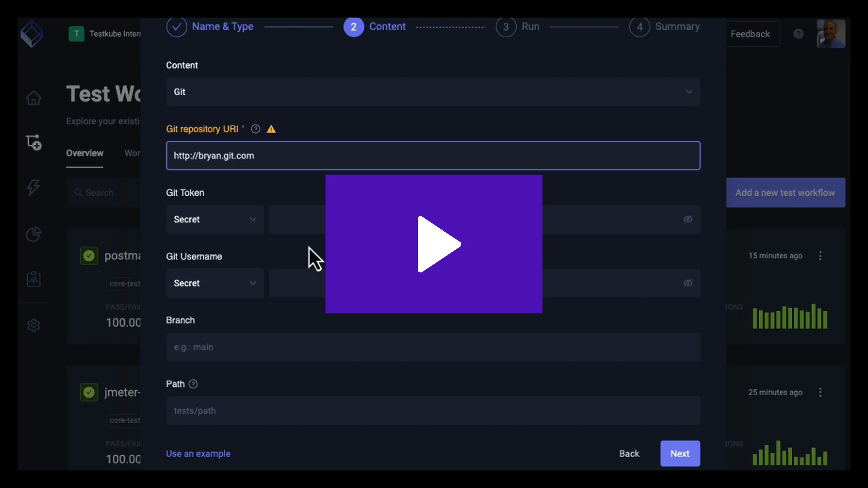Open the Triggers lightning bolt sidebar icon
Viewport: 868px width, 488px height.
[33, 187]
